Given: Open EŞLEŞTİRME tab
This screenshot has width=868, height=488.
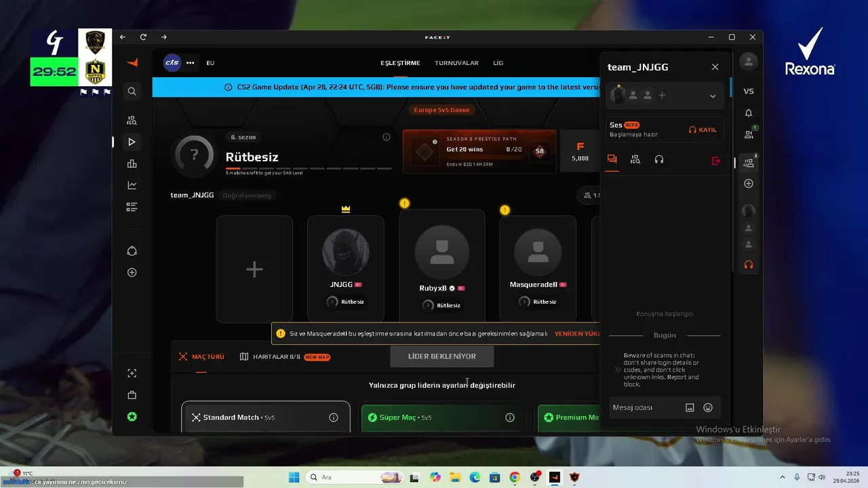Looking at the screenshot, I should (400, 63).
